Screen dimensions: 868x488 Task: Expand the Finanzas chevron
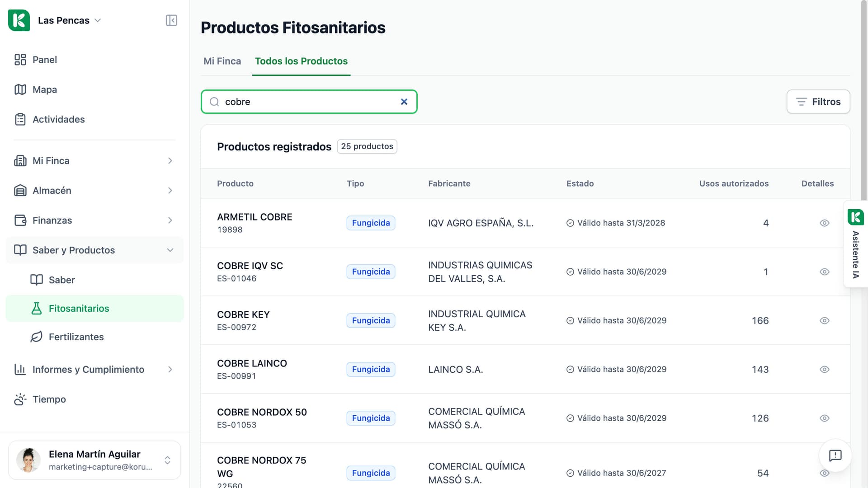(170, 221)
